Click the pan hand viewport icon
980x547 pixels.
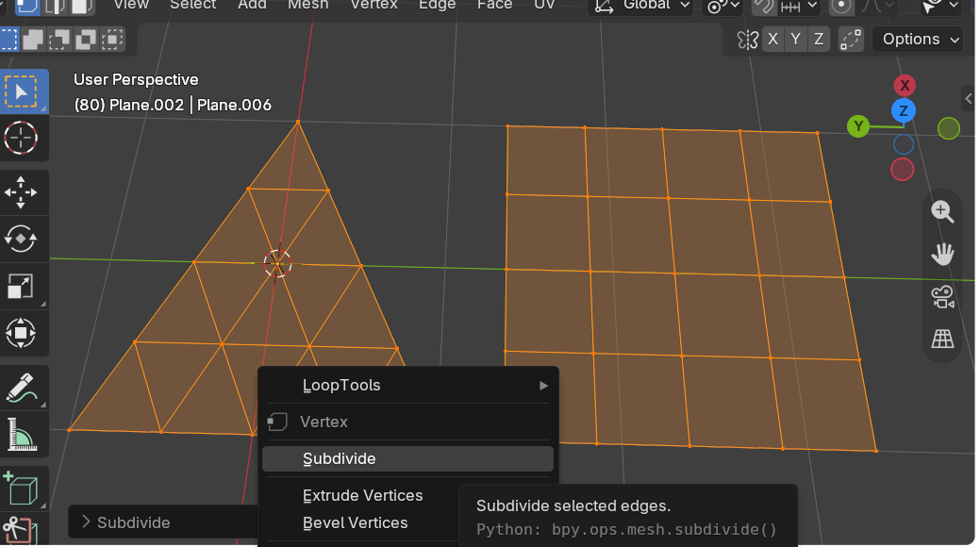tap(942, 255)
